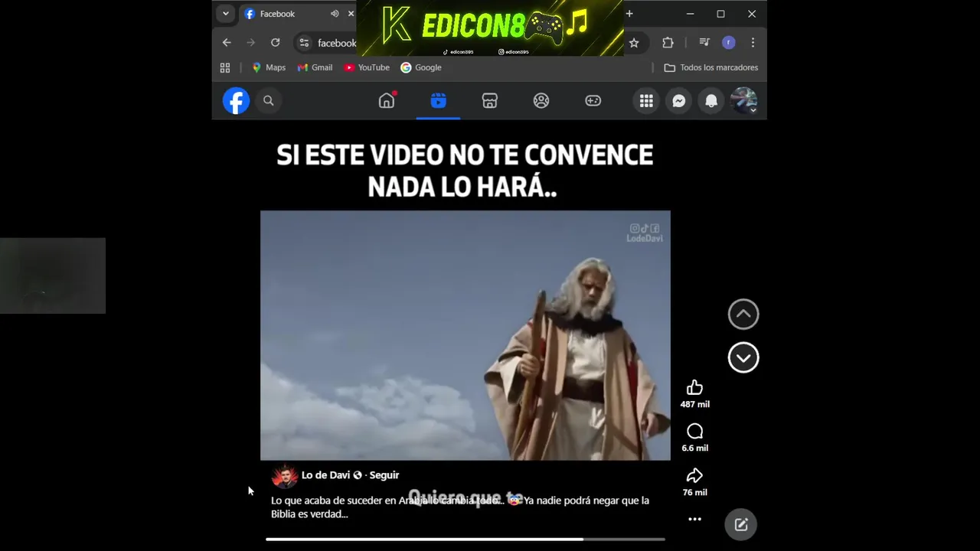
Task: Open Facebook home feed icon
Action: tap(387, 100)
